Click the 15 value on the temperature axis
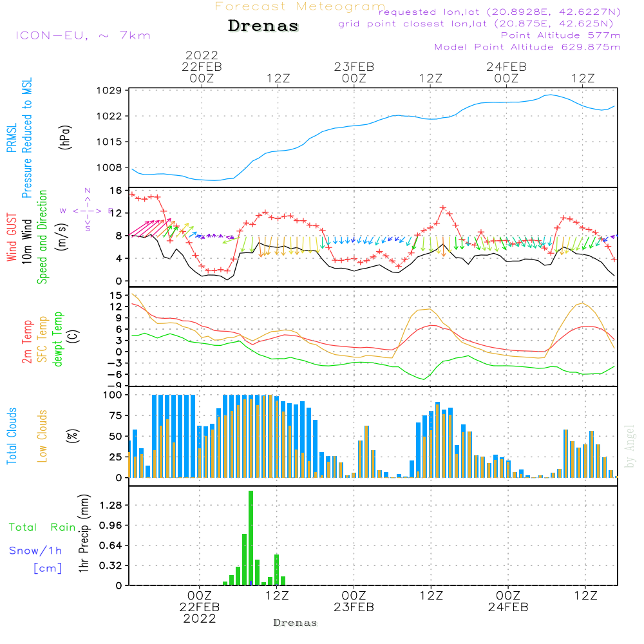The width and height of the screenshot is (644, 644). pos(116,296)
